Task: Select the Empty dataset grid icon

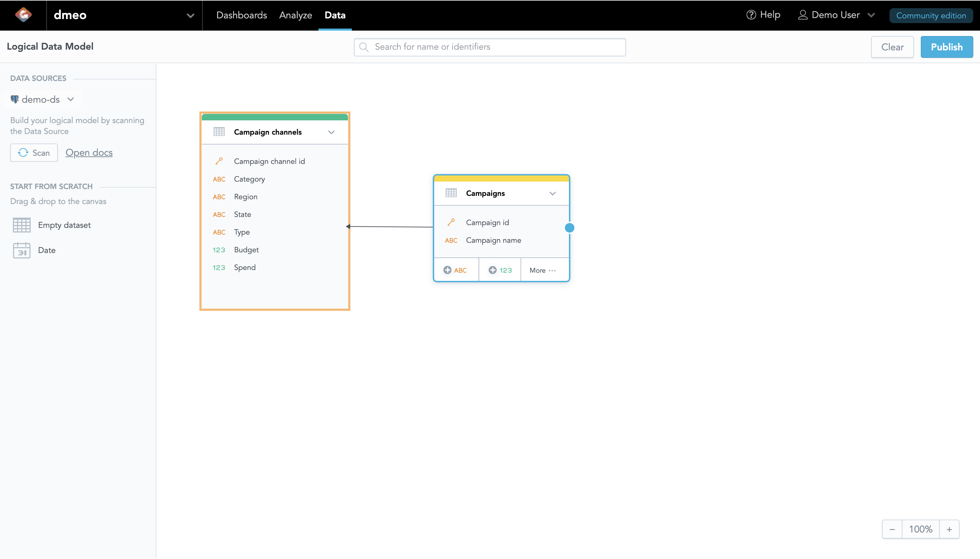Action: tap(21, 225)
